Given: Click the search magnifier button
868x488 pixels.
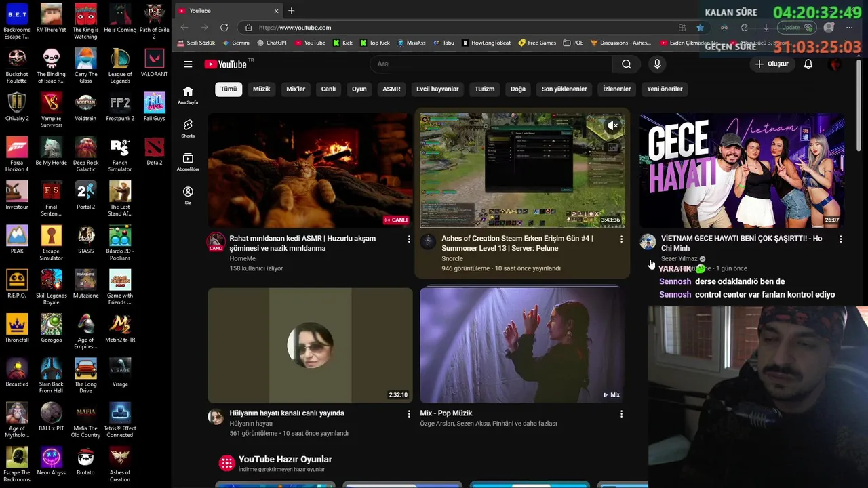Looking at the screenshot, I should pyautogui.click(x=627, y=64).
